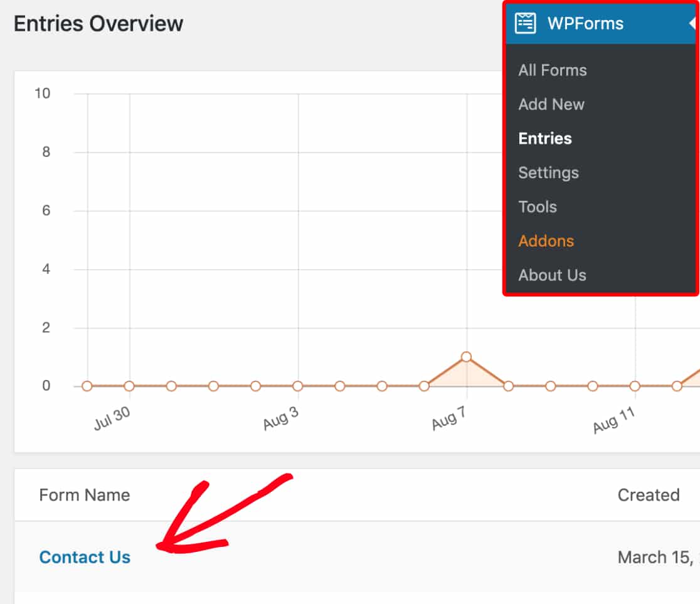Select Add New form menu item

tap(551, 104)
